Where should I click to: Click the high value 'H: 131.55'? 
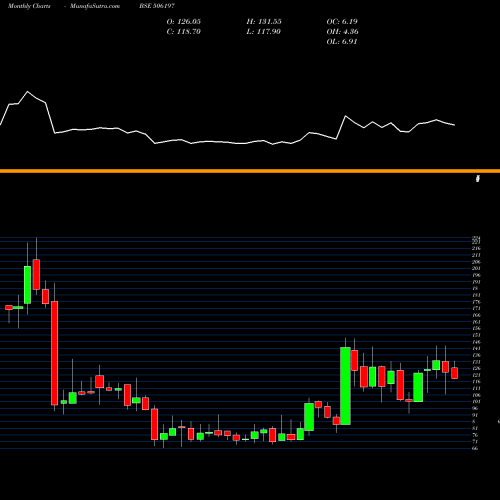(x=264, y=22)
